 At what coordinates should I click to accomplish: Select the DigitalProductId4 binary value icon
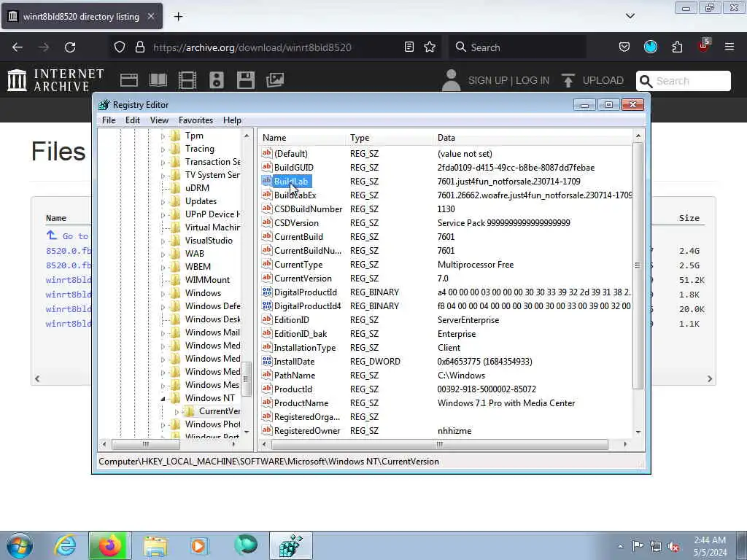point(267,306)
